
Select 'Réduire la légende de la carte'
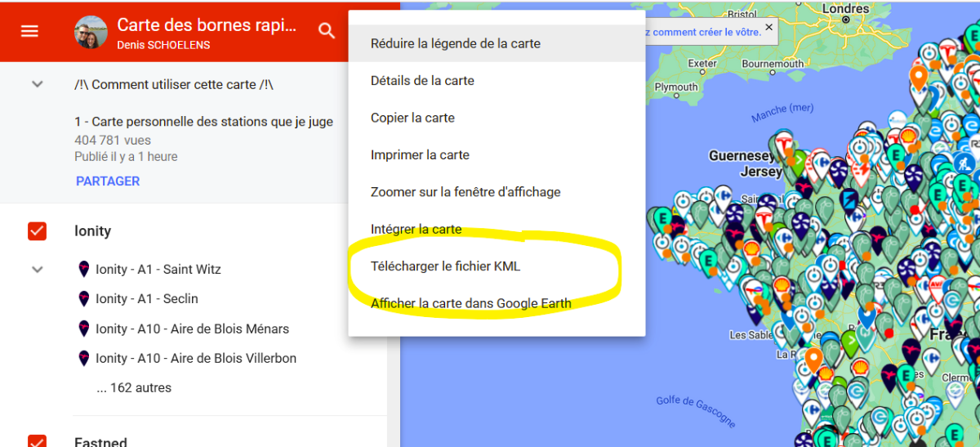(497, 43)
